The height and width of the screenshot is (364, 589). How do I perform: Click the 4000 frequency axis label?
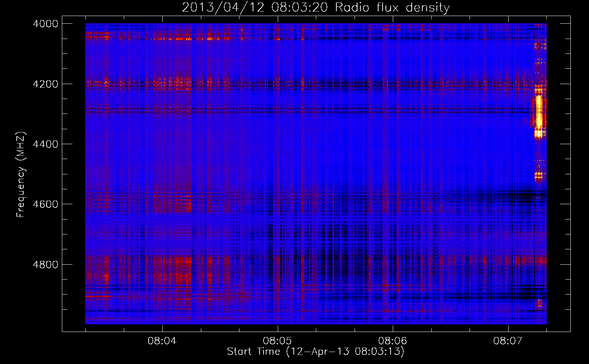[46, 24]
